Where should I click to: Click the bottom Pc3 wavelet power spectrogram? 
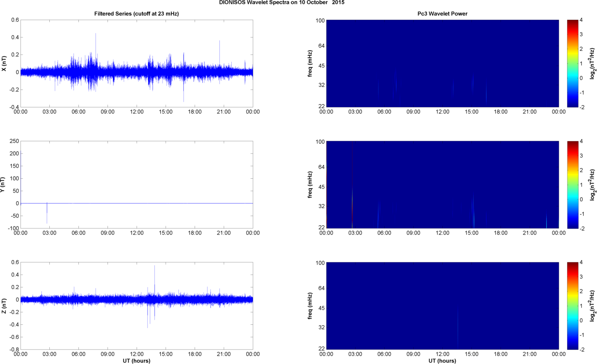tap(442, 306)
